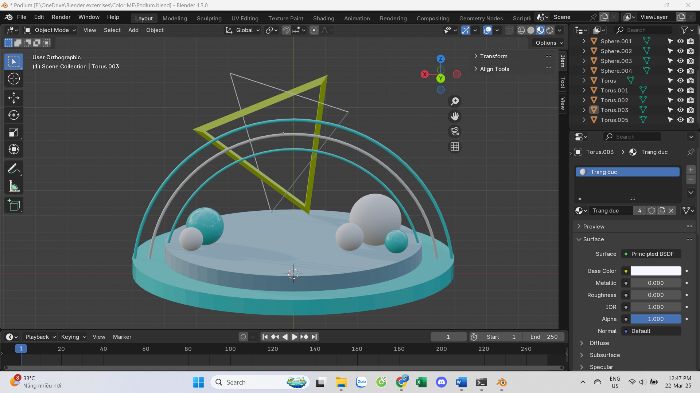Viewport: 700px width, 393px height.
Task: Select the Transform tool
Action: tap(14, 149)
